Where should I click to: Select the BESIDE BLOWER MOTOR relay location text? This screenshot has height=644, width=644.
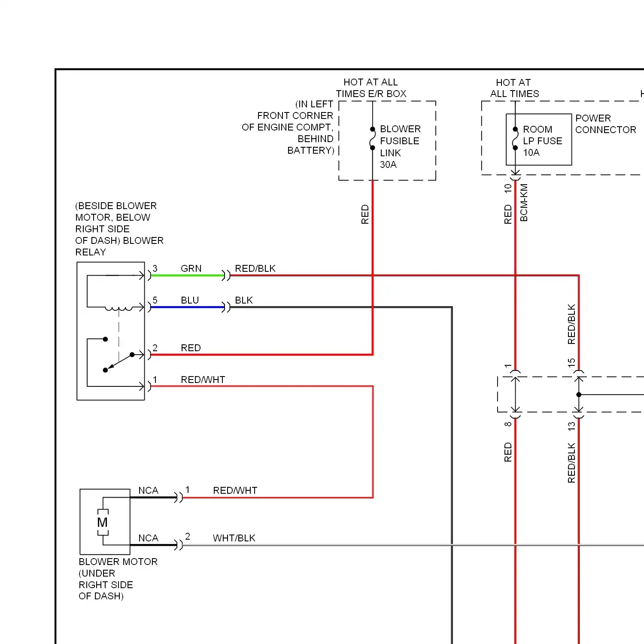119,229
